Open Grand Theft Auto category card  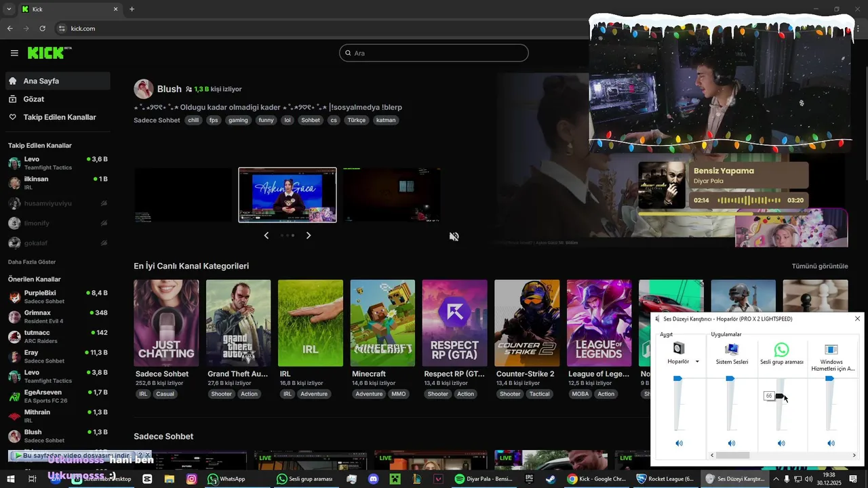pos(238,323)
